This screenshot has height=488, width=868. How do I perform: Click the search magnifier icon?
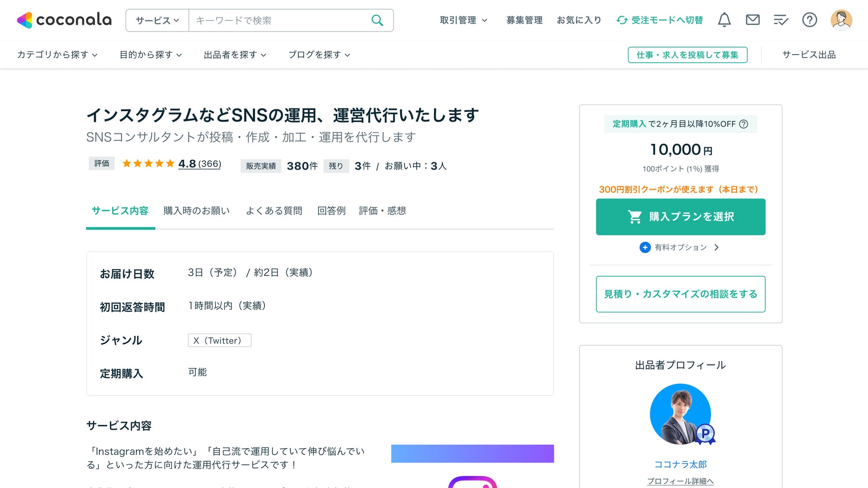tap(377, 20)
